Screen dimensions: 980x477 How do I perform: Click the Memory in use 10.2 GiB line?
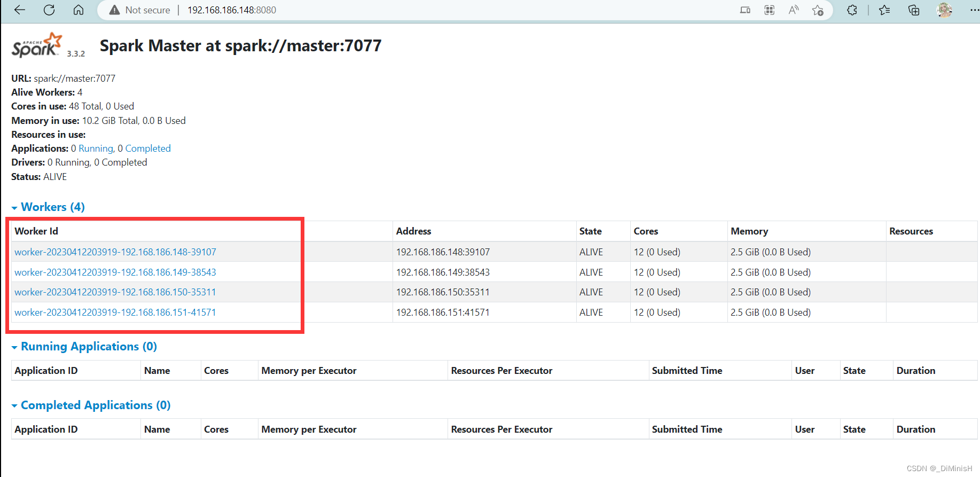(x=98, y=121)
